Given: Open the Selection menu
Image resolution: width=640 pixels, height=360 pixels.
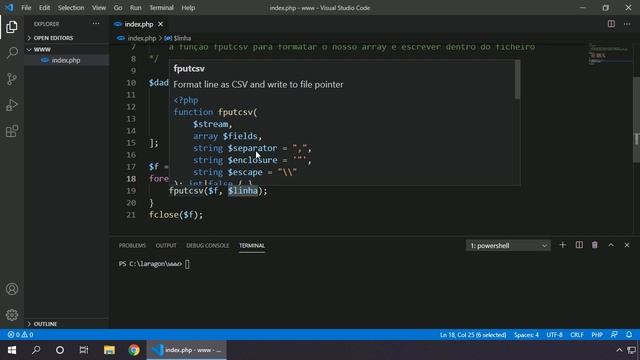Looking at the screenshot, I should [x=71, y=8].
